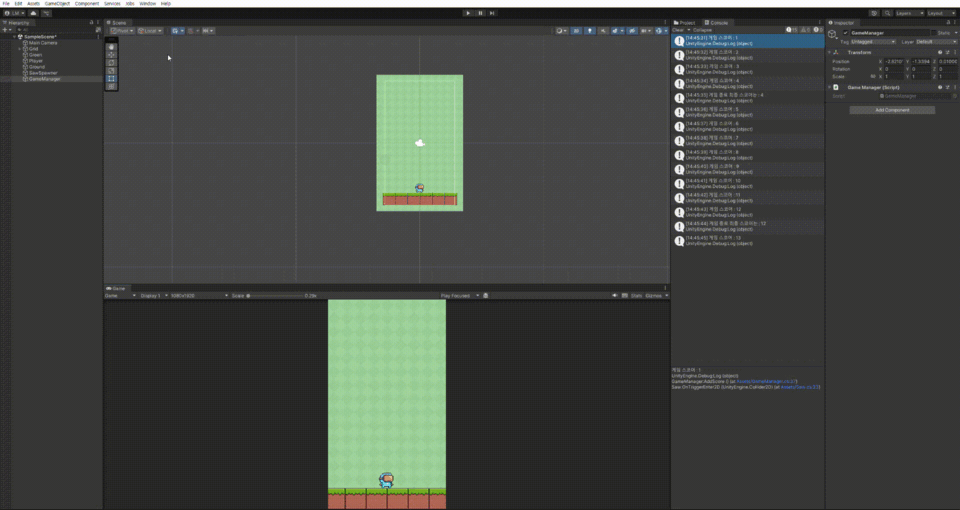960x510 pixels.
Task: Open Scene camera settings icon
Action: click(x=645, y=31)
